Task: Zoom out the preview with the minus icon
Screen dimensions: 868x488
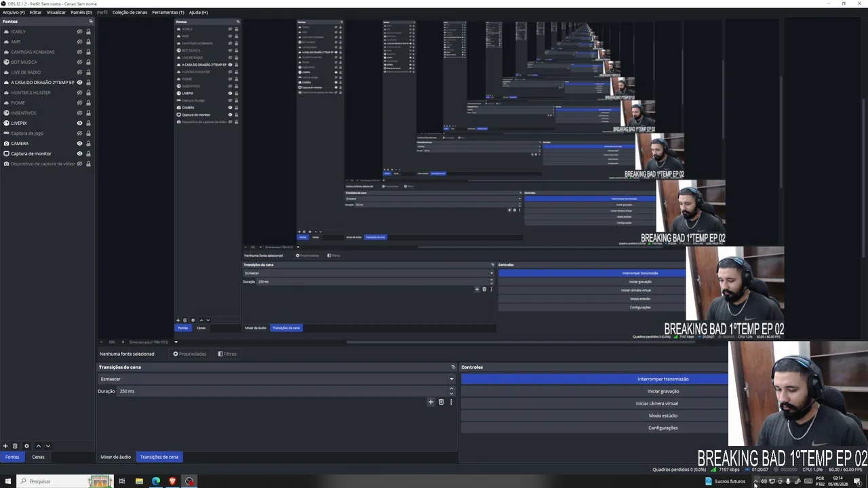Action: pos(102,342)
